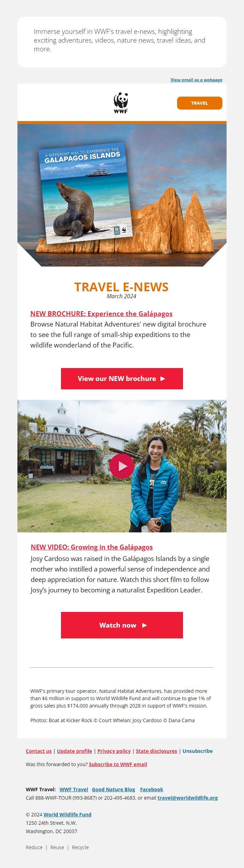The height and width of the screenshot is (868, 244).
Task: Open NEW VIDEO: Growing in the Galápagos link
Action: [x=92, y=547]
